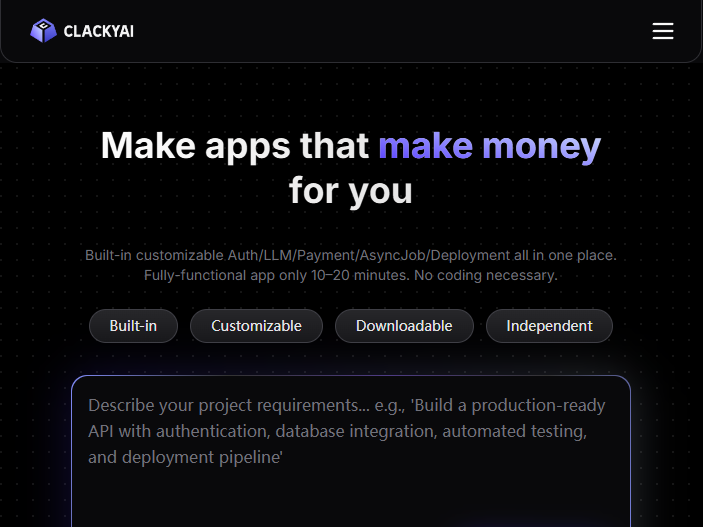Click the ClackyAI cube logo icon

tap(43, 31)
